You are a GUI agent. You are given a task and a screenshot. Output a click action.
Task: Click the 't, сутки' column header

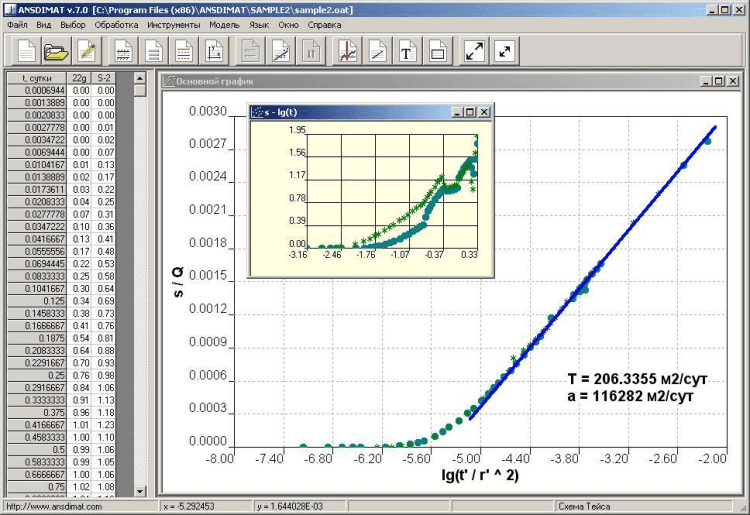[37, 78]
